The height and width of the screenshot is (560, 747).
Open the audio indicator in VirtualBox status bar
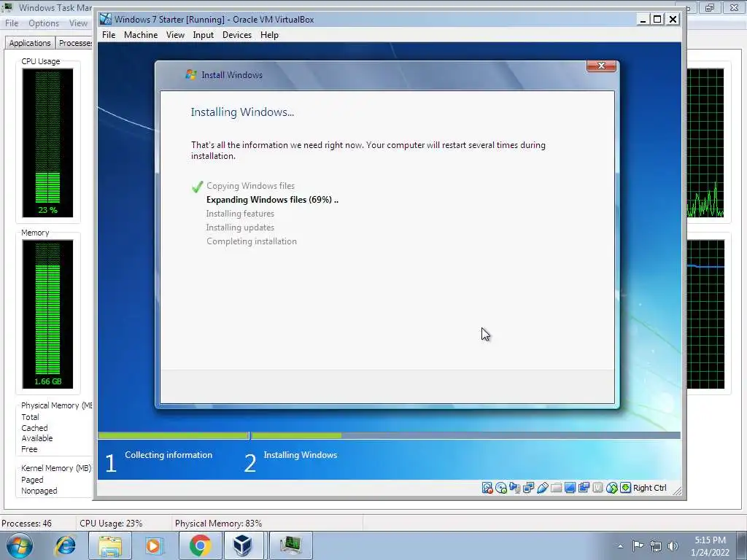[x=514, y=488]
